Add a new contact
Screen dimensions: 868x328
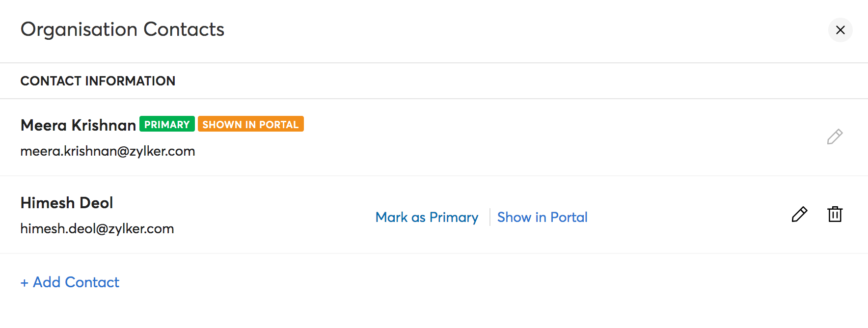[76, 282]
